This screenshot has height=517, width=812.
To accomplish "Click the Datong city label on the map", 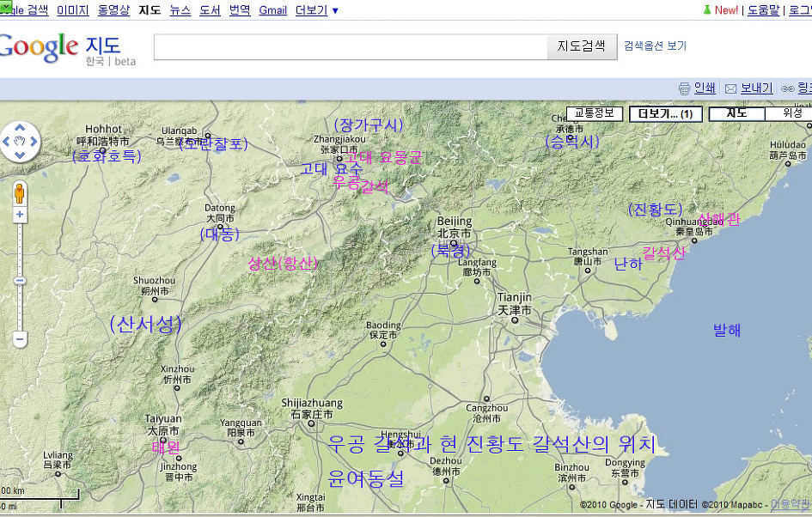I will point(220,213).
